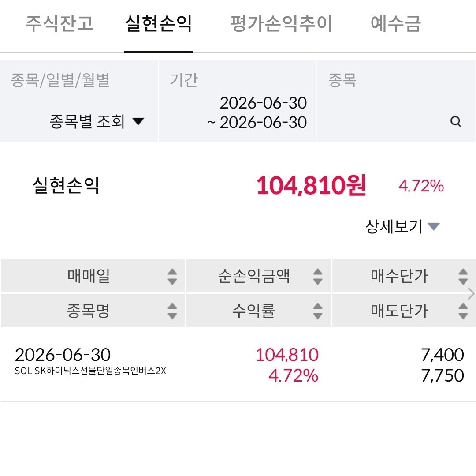
Task: Show more columns with right chevron
Action: click(x=472, y=294)
